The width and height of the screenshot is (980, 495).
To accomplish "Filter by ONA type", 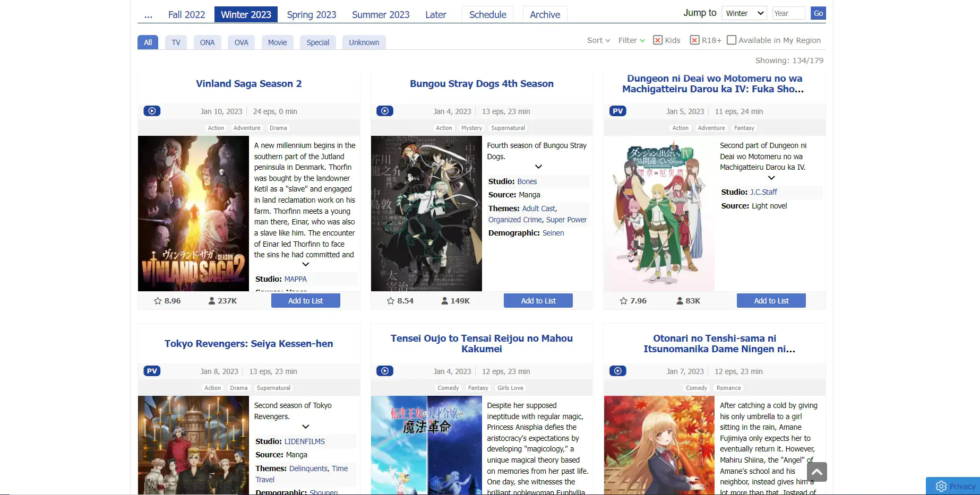I will pos(207,42).
